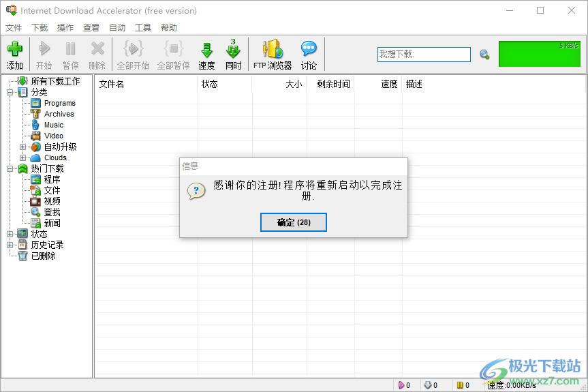Open the 速度 speed setting icon
The image size is (588, 392).
(x=206, y=50)
